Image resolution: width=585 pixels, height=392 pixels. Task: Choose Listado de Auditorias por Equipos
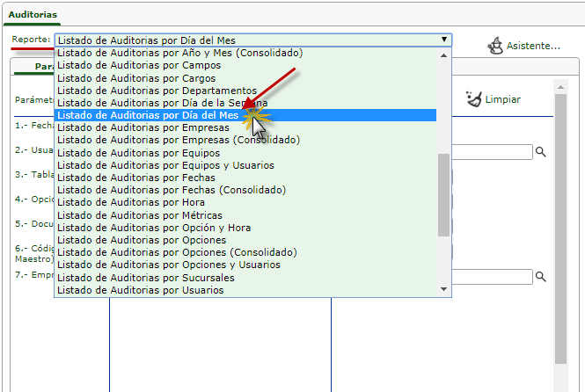(x=245, y=153)
